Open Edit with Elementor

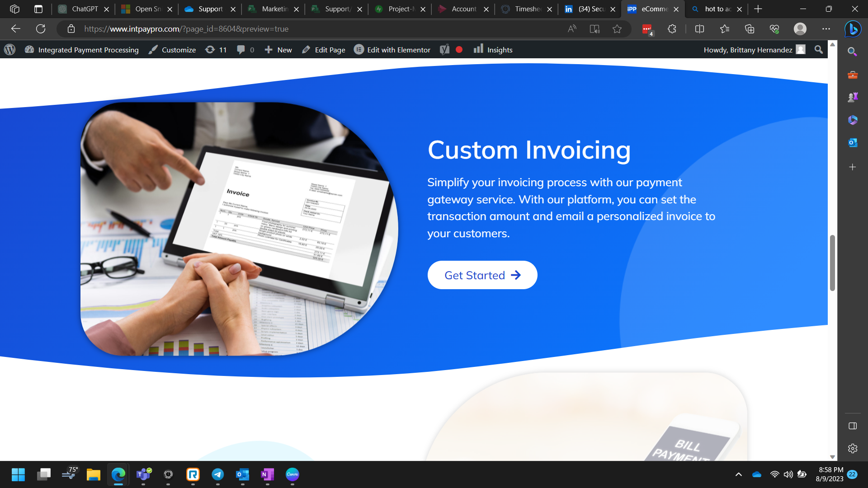[398, 50]
